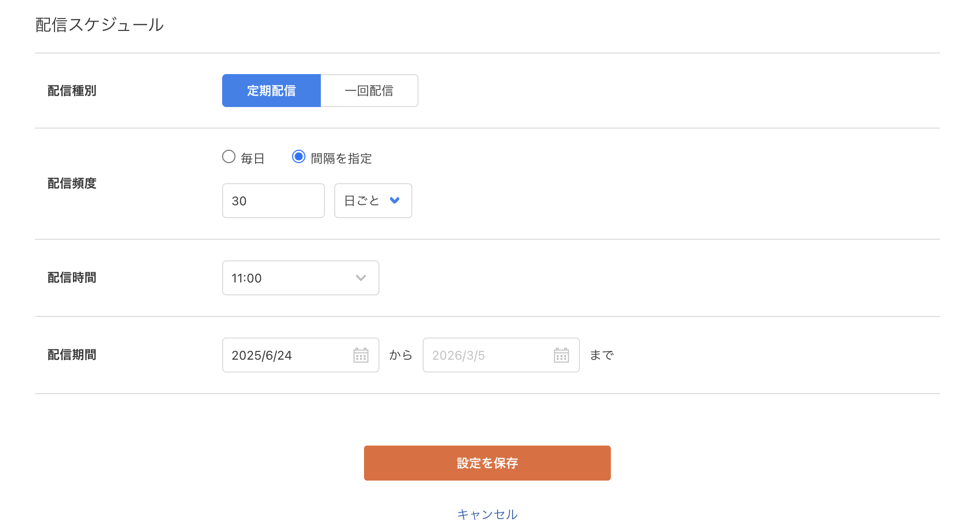
Task: Switch to the 一回配信 tab
Action: click(x=369, y=91)
